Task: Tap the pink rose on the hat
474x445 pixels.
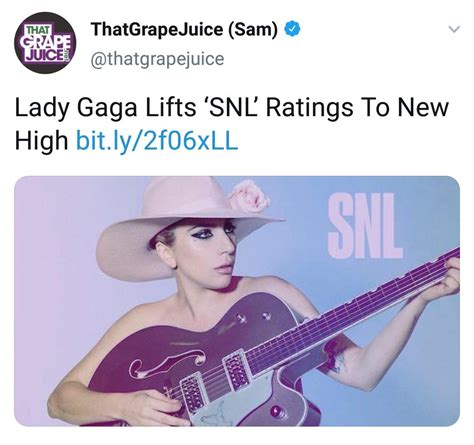Action: [249, 196]
